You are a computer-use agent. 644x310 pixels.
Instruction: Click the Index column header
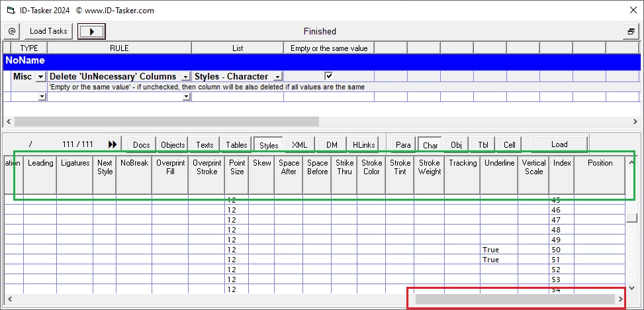pos(562,175)
